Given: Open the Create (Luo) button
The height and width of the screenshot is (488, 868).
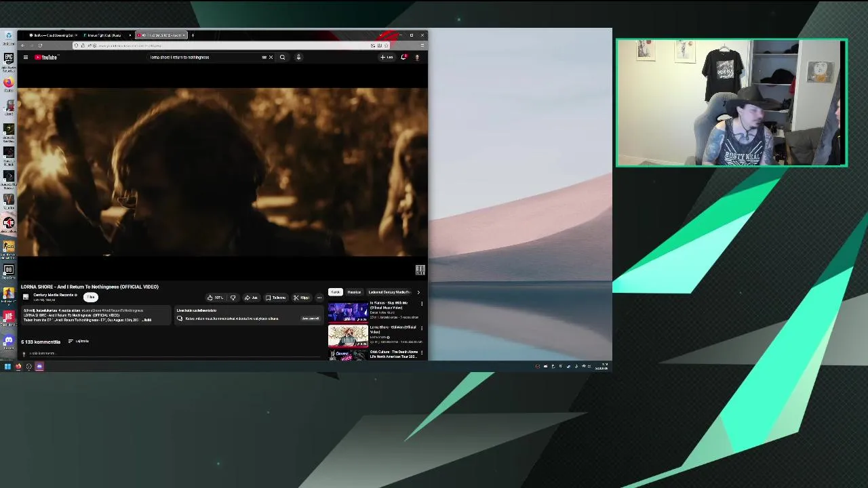Looking at the screenshot, I should pyautogui.click(x=387, y=57).
